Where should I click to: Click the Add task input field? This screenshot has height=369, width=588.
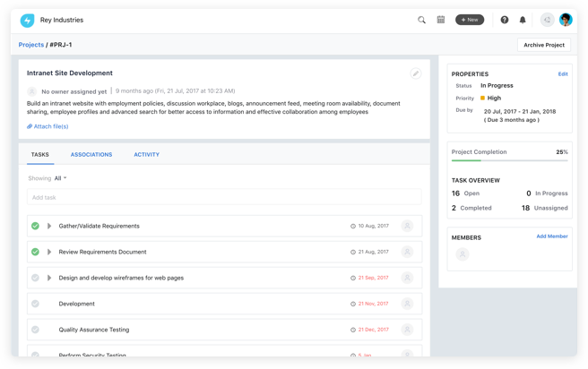click(x=224, y=197)
